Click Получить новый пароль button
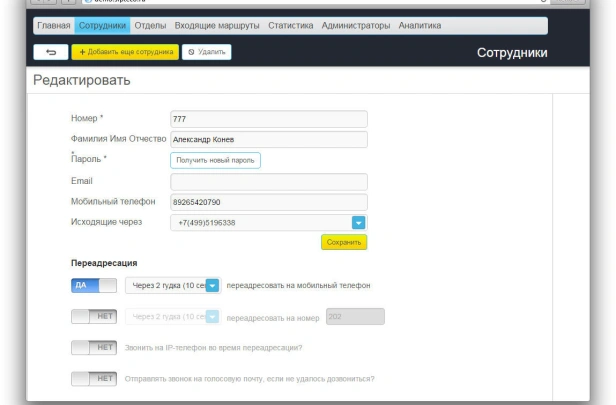This screenshot has height=405, width=616. 215,160
